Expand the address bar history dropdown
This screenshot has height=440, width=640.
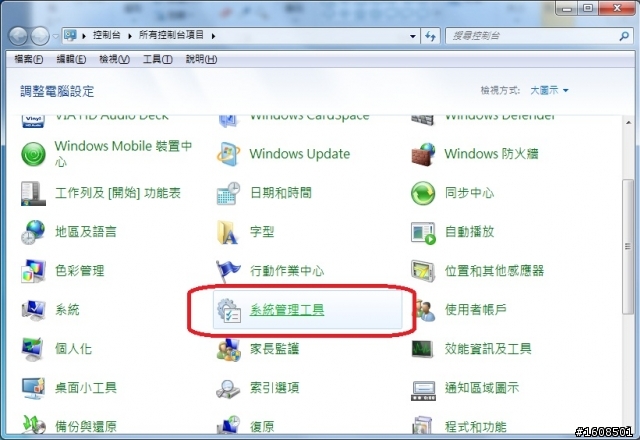413,36
